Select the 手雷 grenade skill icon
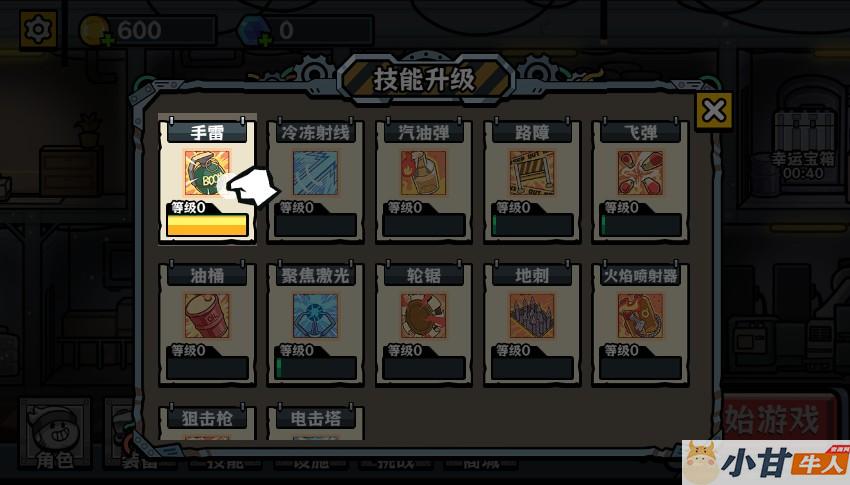850x485 pixels. point(207,173)
